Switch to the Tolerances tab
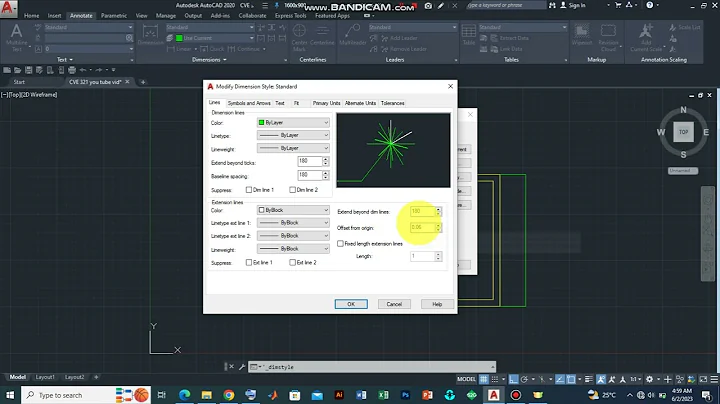 click(393, 103)
